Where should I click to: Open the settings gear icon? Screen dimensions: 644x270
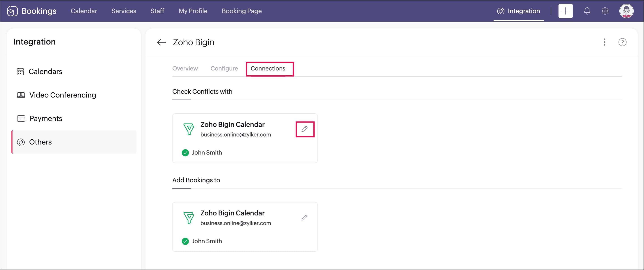click(605, 11)
